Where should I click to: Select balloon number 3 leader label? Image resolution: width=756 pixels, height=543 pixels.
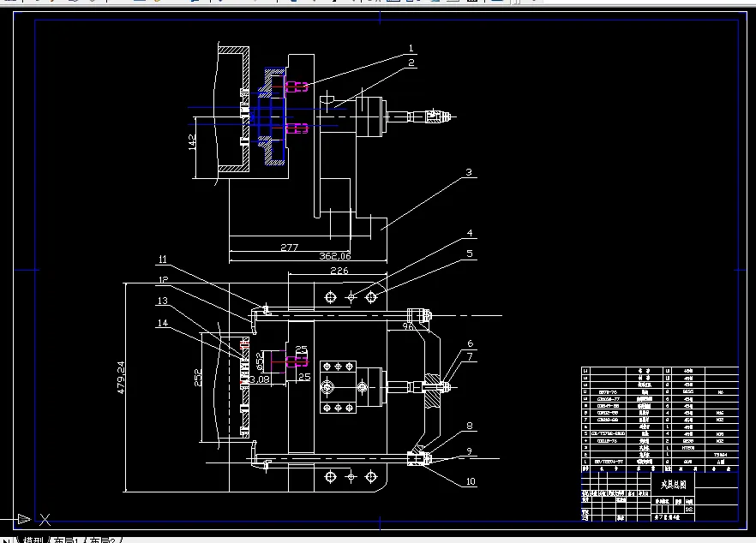tap(469, 172)
